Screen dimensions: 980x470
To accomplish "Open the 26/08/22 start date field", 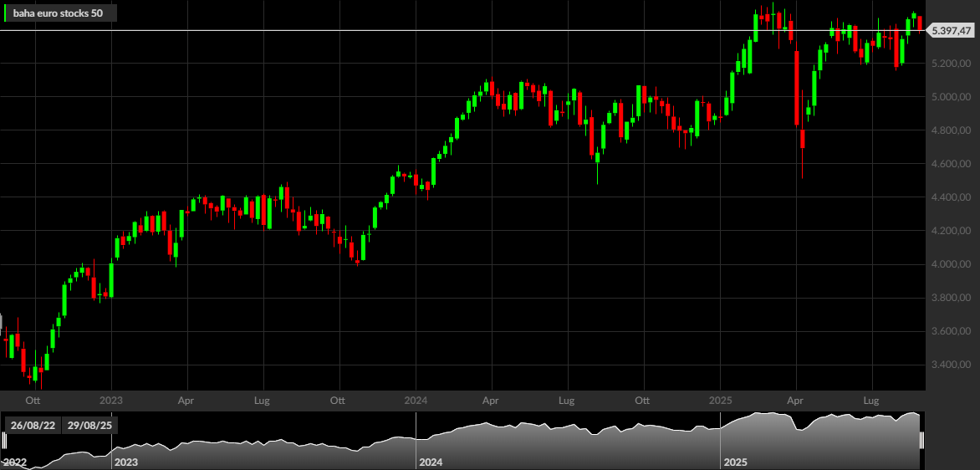I will click(33, 426).
